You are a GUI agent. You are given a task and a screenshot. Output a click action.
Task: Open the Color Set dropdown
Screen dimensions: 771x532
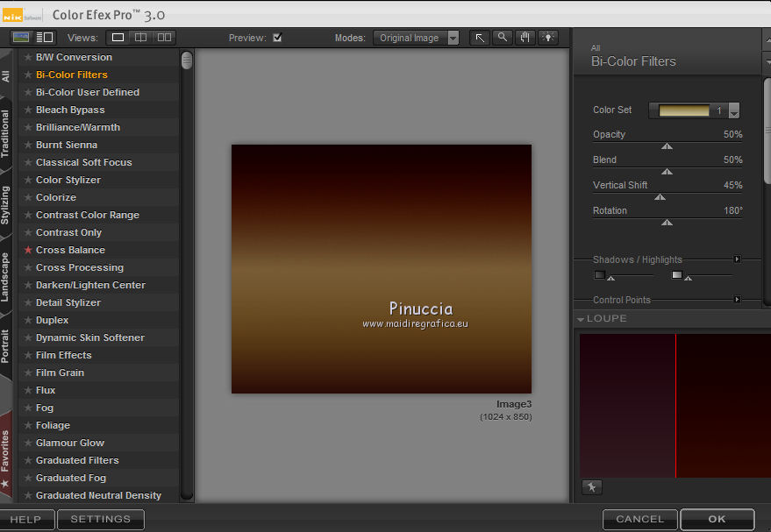pos(733,110)
